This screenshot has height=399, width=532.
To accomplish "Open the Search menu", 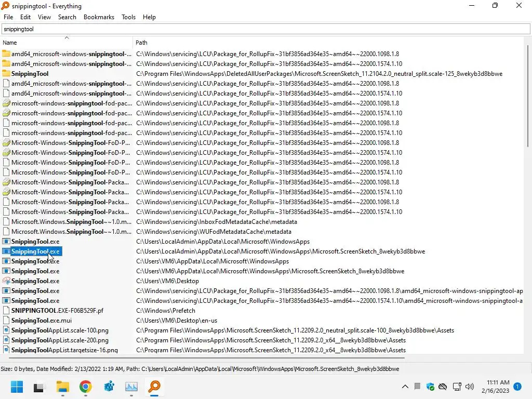I will click(x=67, y=17).
